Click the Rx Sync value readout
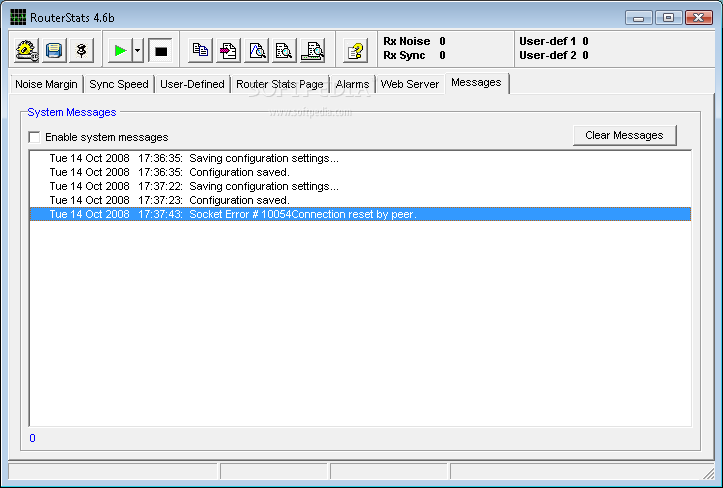Screen dimensions: 723x488 (442, 55)
